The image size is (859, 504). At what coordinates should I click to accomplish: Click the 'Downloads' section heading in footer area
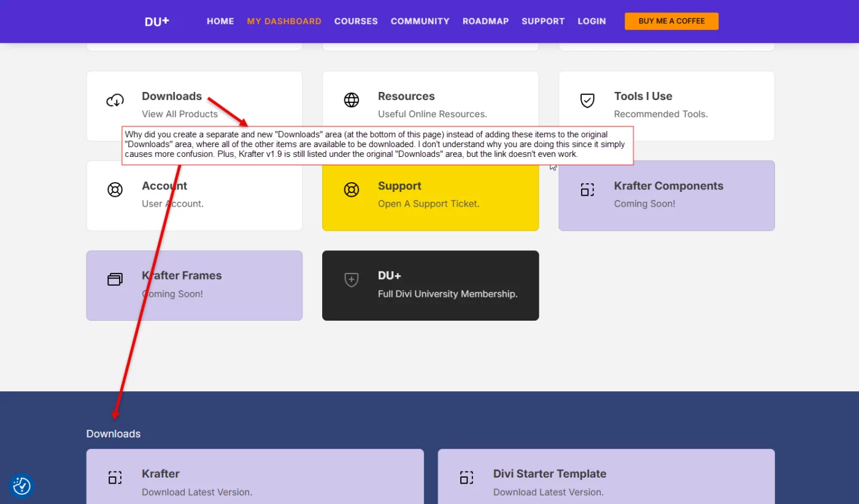click(x=114, y=433)
